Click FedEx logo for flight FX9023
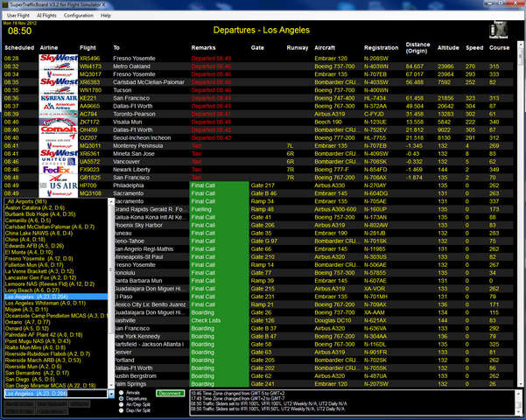Viewport: 526px width, 420px height. 59,170
